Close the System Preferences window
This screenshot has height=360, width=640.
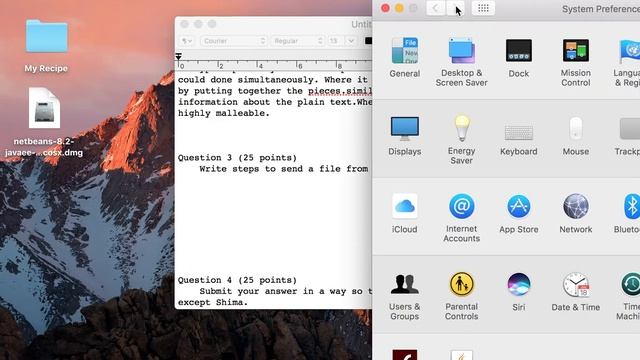click(385, 8)
